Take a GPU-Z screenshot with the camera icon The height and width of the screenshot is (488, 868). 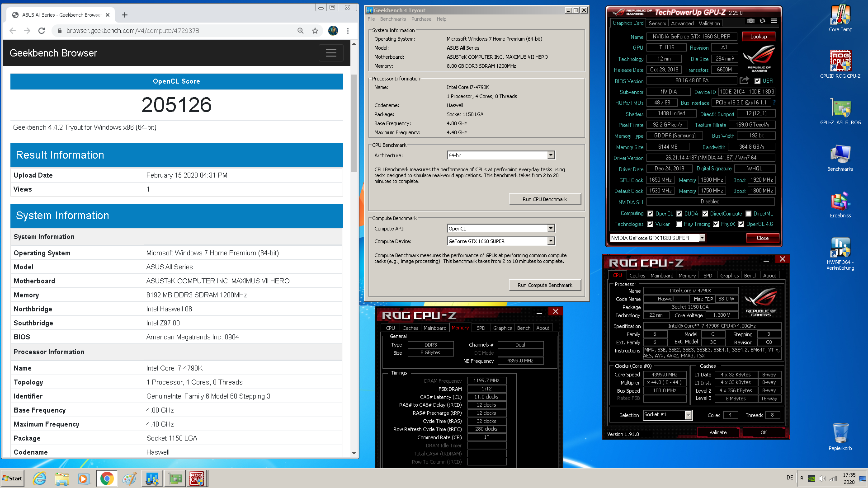751,21
